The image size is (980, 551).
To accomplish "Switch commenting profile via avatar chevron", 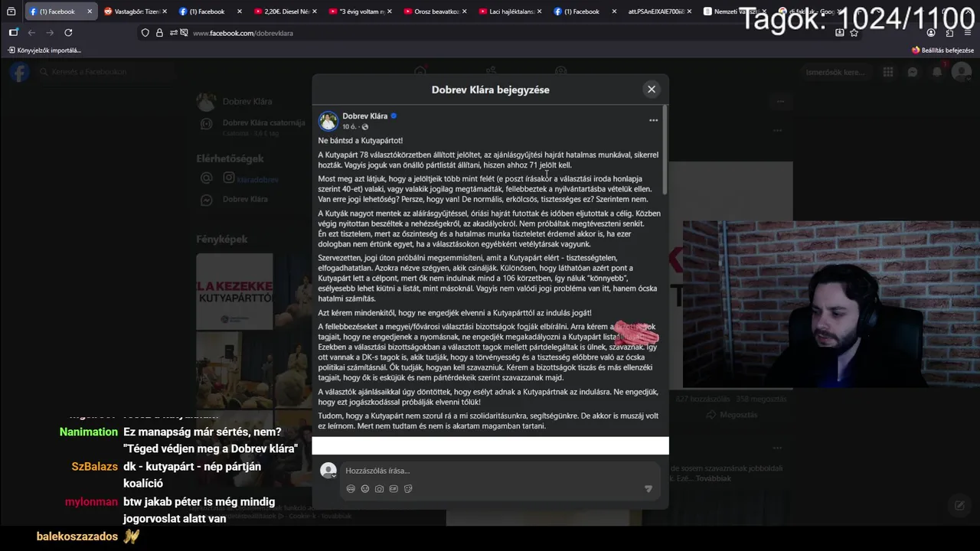I will coord(328,471).
